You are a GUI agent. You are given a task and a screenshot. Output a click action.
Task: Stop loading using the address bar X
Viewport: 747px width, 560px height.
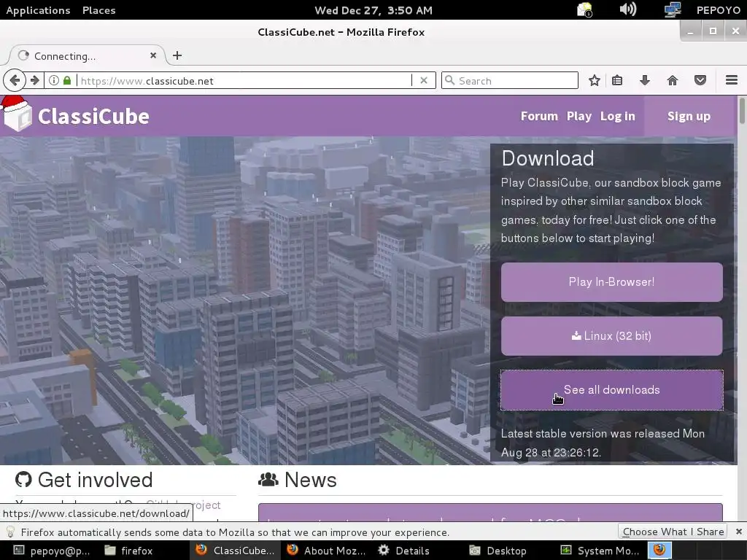pyautogui.click(x=424, y=80)
